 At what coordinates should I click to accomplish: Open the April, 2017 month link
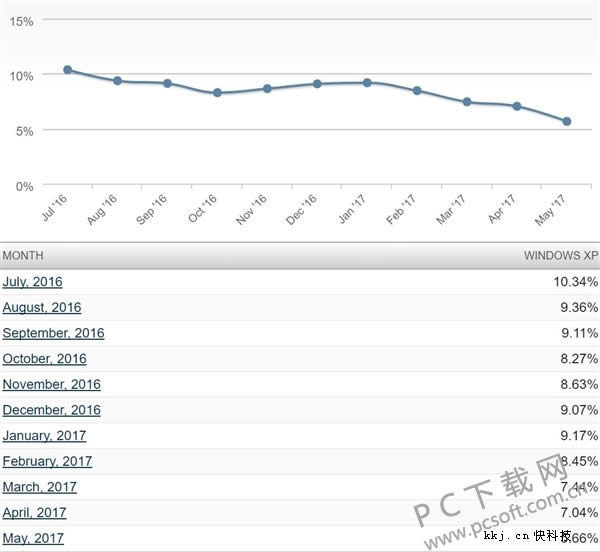pyautogui.click(x=34, y=513)
